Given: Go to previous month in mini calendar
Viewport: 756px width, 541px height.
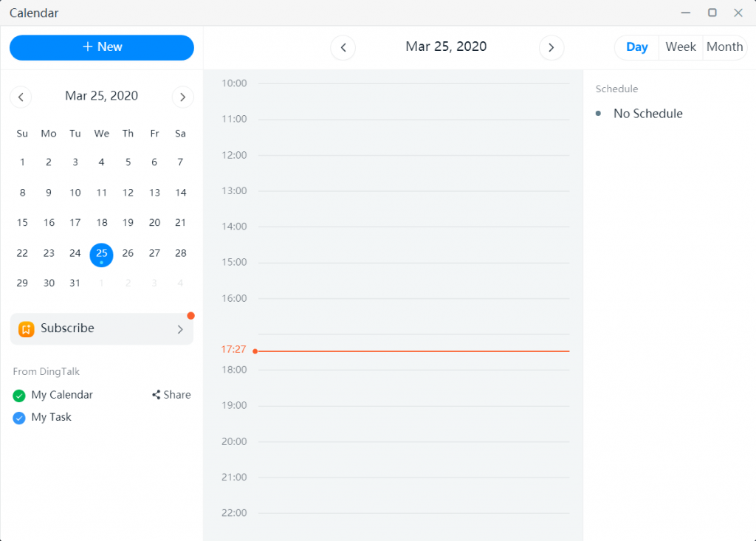Looking at the screenshot, I should 21,97.
